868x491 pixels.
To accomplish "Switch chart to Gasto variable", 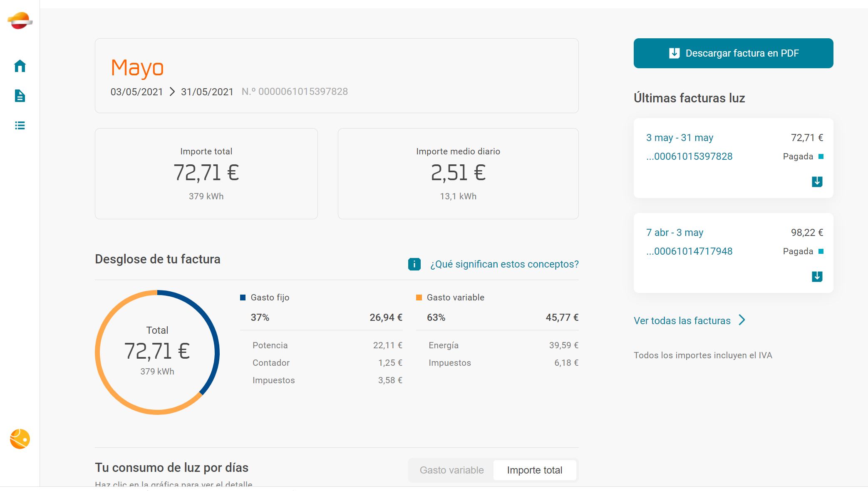I will (x=451, y=470).
